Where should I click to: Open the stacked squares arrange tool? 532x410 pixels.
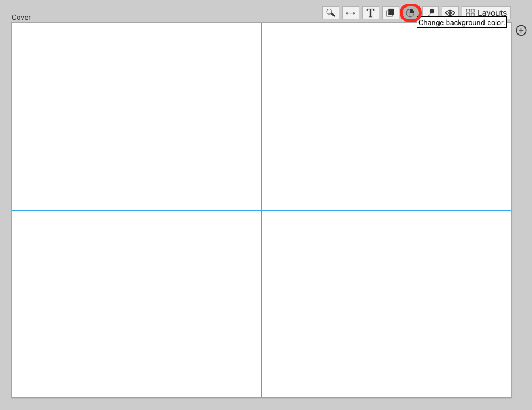(x=390, y=13)
